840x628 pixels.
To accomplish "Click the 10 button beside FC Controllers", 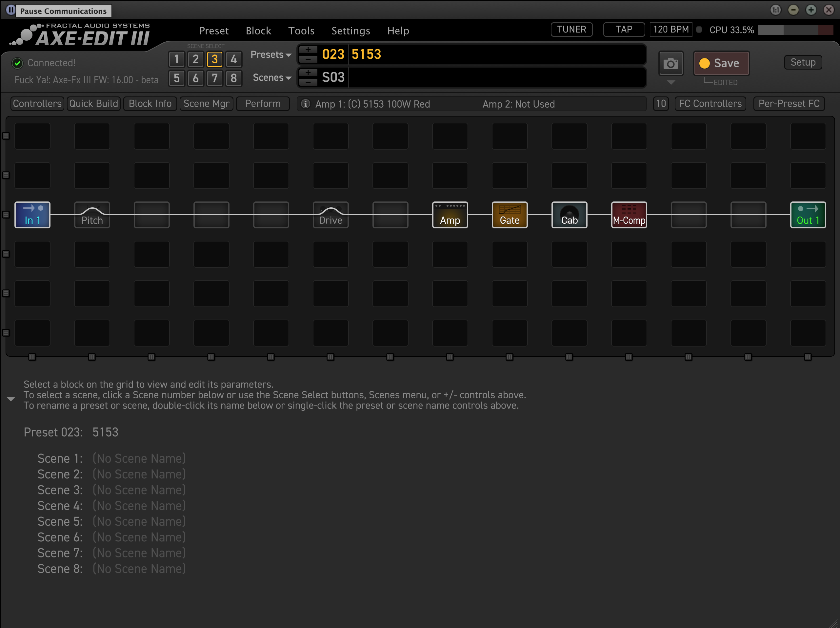I will (x=661, y=104).
